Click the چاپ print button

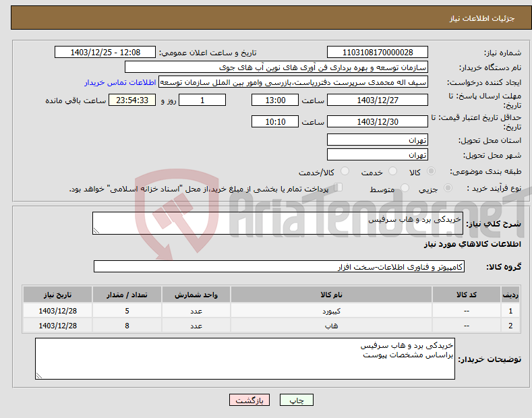[296, 400]
